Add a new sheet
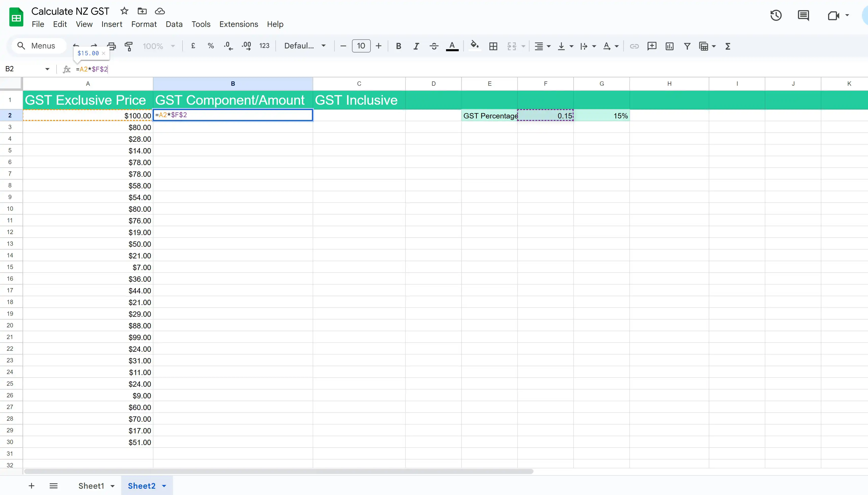The width and height of the screenshot is (868, 495). coord(31,486)
